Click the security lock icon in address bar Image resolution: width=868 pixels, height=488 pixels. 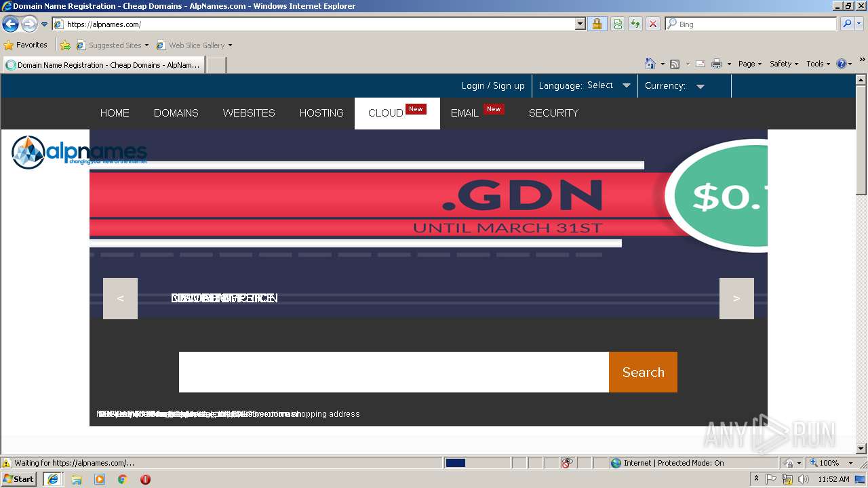[x=597, y=24]
